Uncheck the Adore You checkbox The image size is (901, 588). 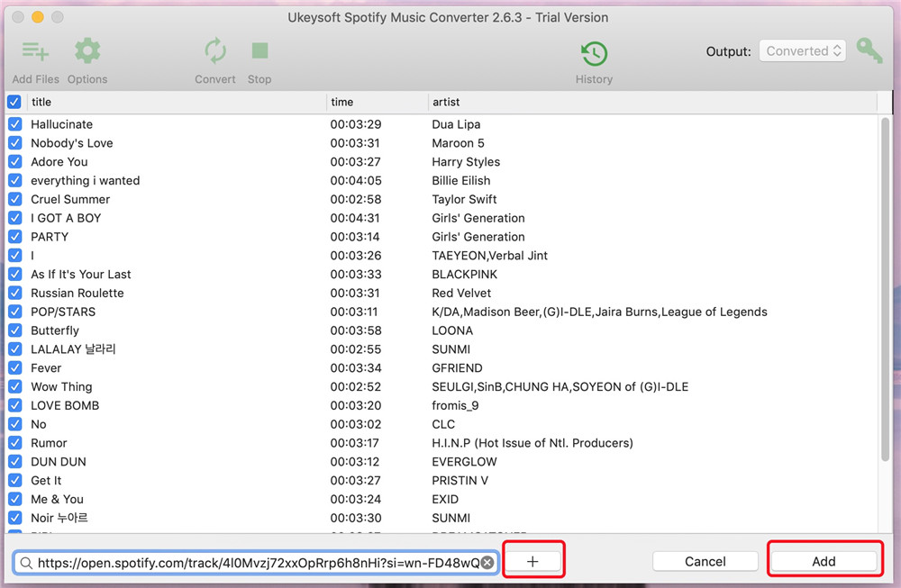(15, 162)
